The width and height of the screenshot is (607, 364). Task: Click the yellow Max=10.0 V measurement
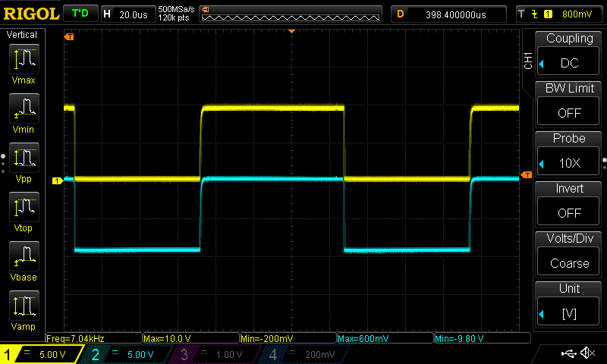pos(191,338)
